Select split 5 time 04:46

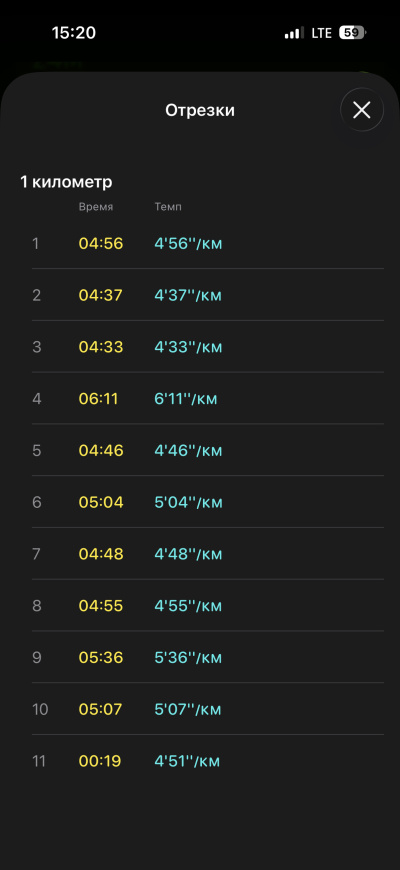101,451
